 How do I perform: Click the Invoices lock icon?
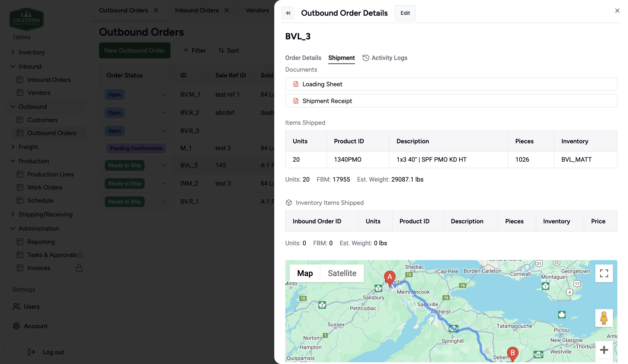click(x=79, y=268)
